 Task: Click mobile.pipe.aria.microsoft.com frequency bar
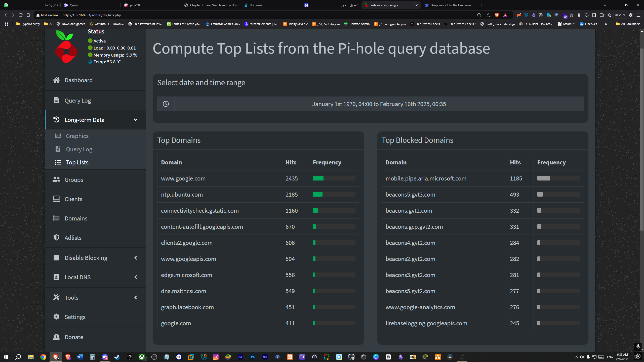click(558, 178)
